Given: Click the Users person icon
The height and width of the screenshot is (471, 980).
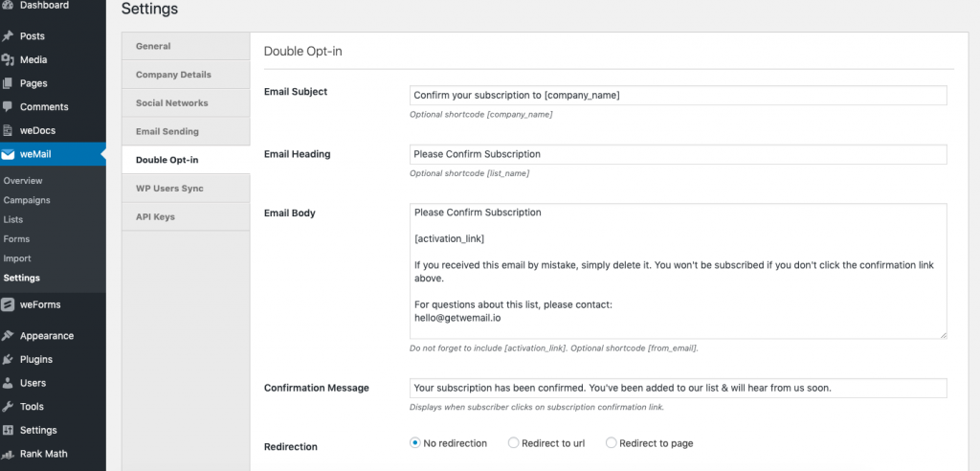Looking at the screenshot, I should click(8, 383).
